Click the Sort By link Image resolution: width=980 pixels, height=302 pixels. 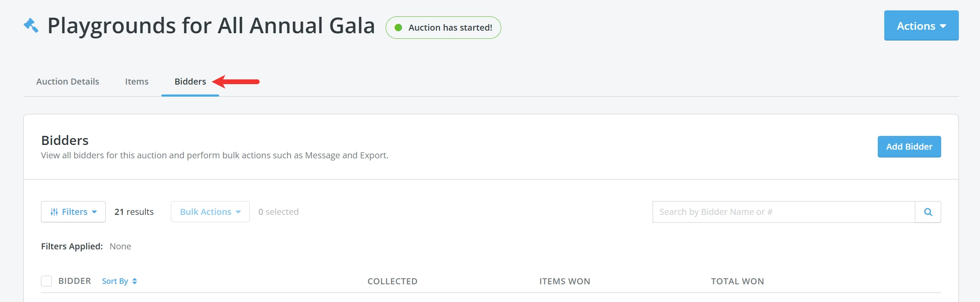coord(115,281)
